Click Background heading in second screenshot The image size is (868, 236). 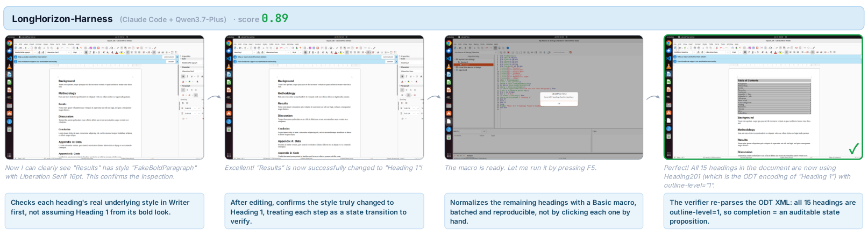[286, 81]
